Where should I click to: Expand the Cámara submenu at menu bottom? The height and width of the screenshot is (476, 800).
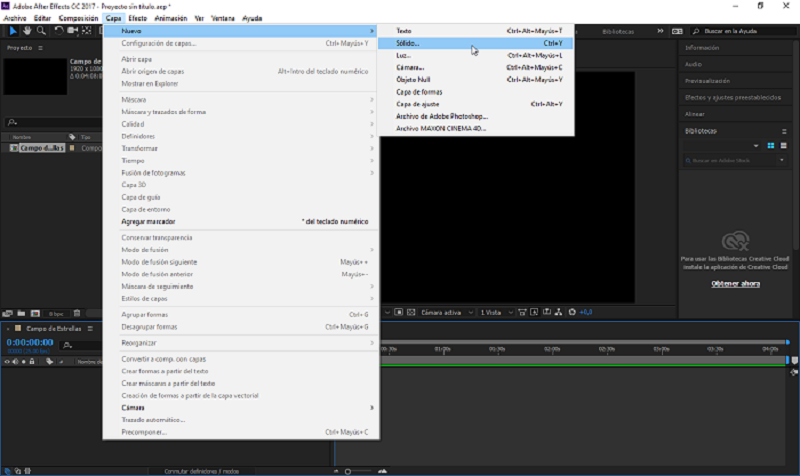click(241, 408)
